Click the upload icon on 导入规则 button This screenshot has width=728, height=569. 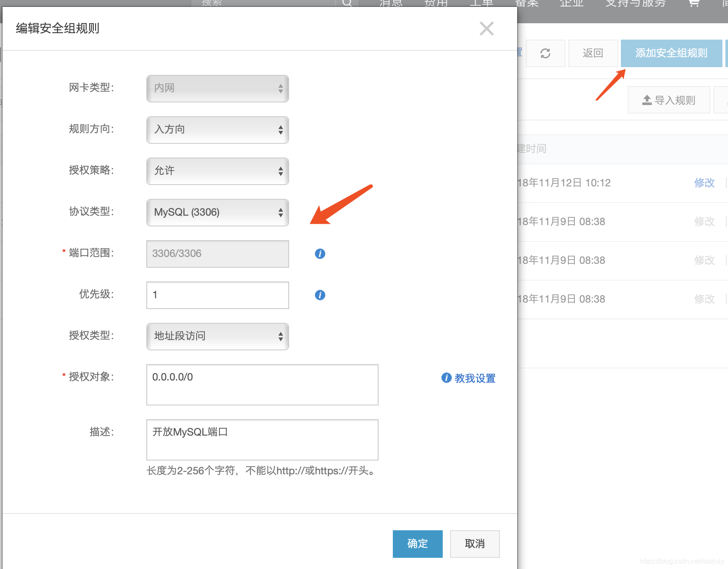pos(647,100)
